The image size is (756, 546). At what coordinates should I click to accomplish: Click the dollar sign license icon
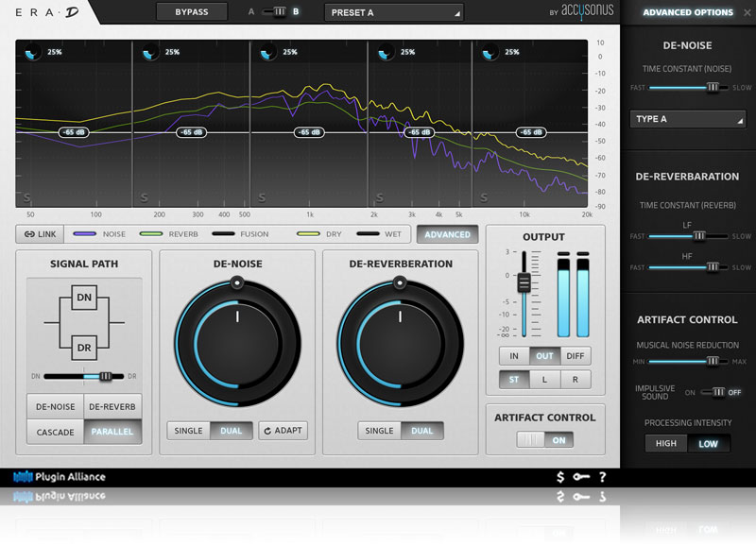tap(560, 477)
